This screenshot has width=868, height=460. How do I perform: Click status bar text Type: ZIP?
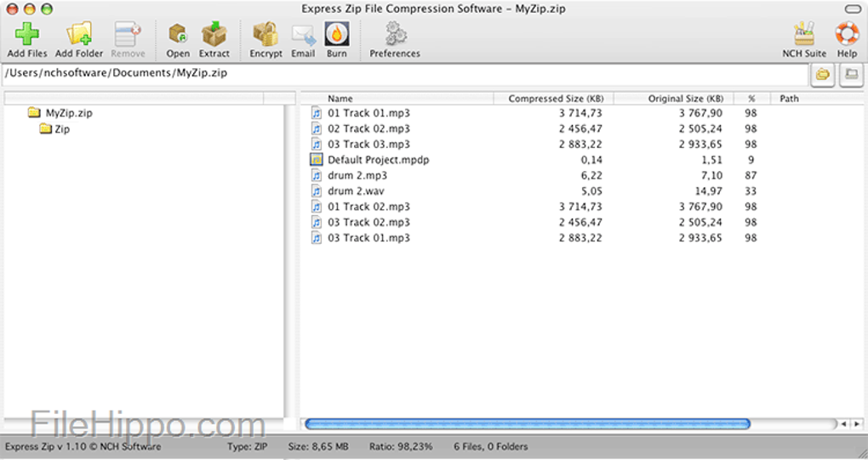(x=247, y=446)
